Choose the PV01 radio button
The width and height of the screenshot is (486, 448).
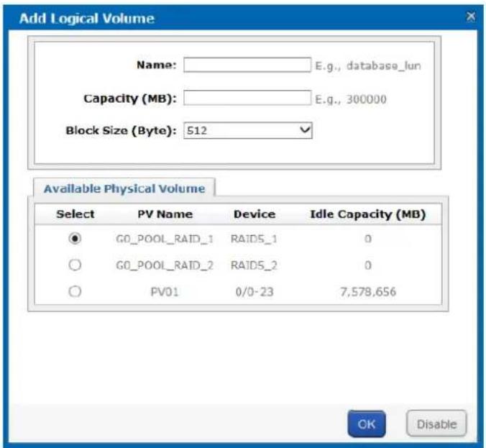click(75, 291)
